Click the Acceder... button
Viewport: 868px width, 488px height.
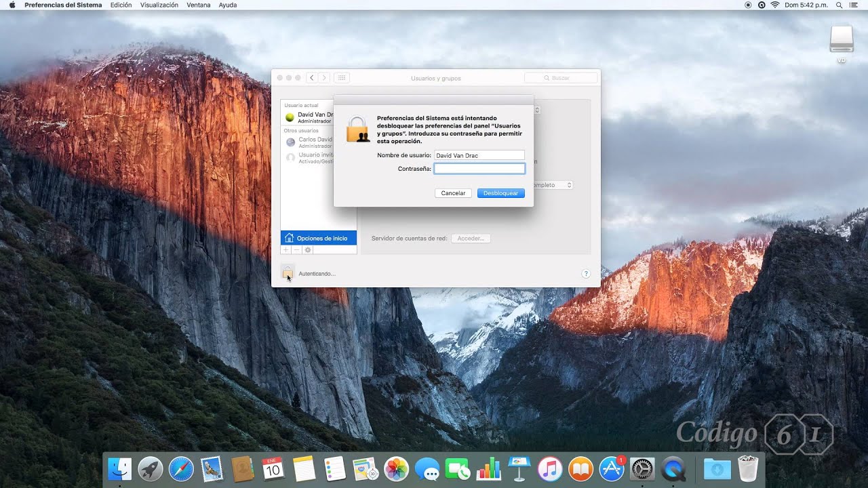(471, 239)
